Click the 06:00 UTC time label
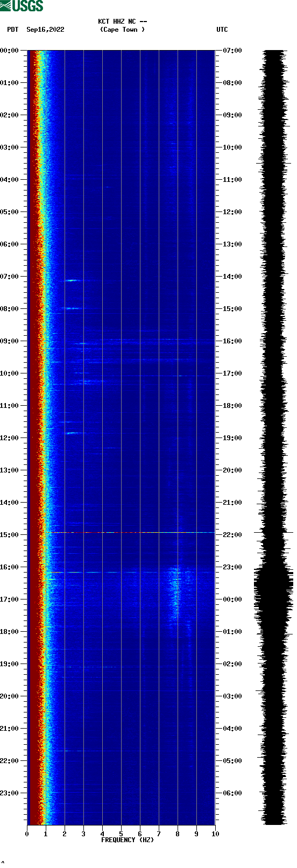Viewport: 297px width, 868px height. pyautogui.click(x=232, y=793)
